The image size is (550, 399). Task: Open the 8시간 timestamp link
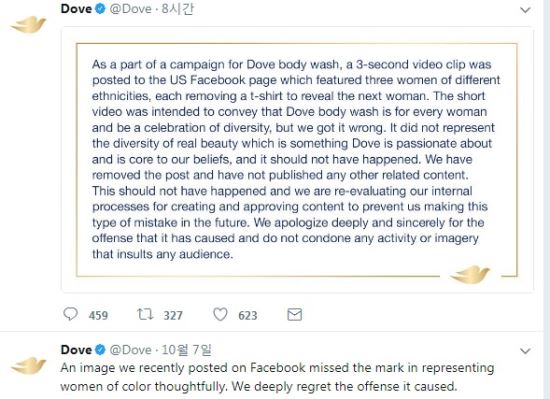tap(177, 9)
